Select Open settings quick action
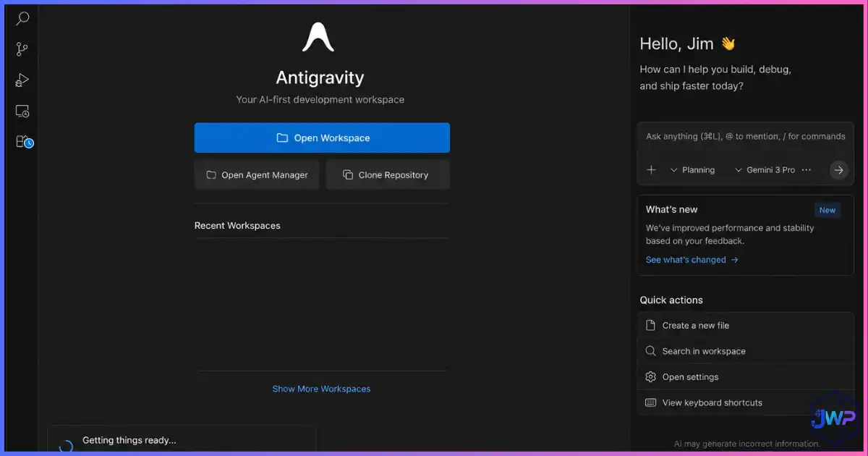This screenshot has width=868, height=456. (x=746, y=377)
